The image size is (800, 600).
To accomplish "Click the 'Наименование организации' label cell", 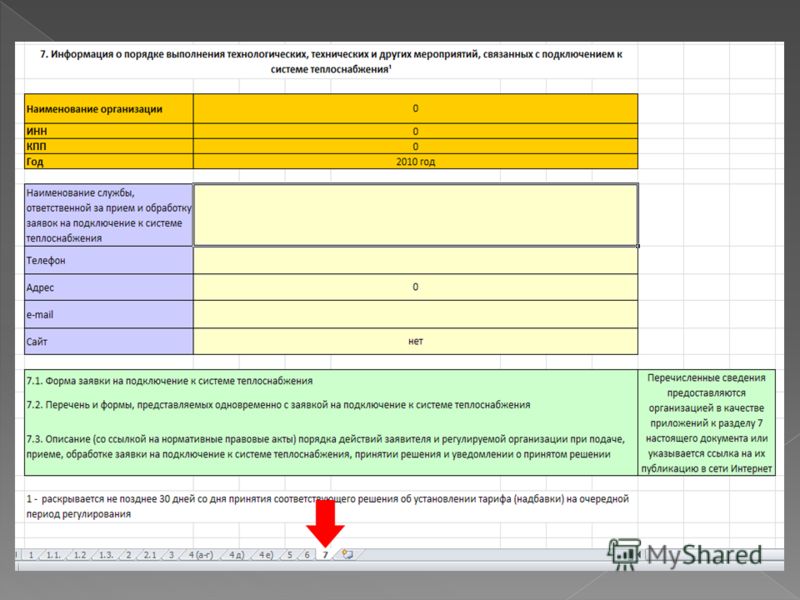I will click(x=109, y=109).
